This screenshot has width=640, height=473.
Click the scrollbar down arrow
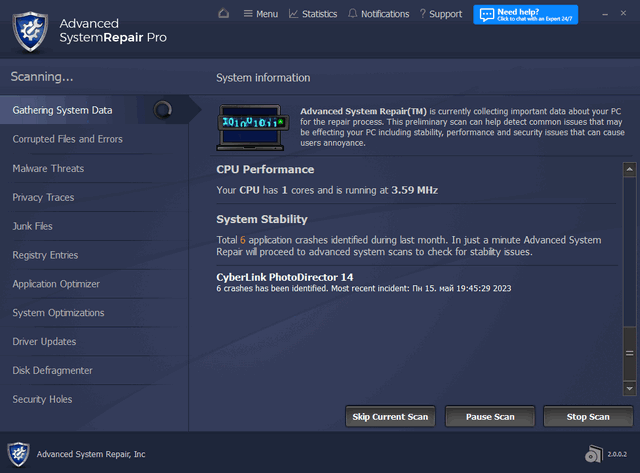[x=629, y=389]
